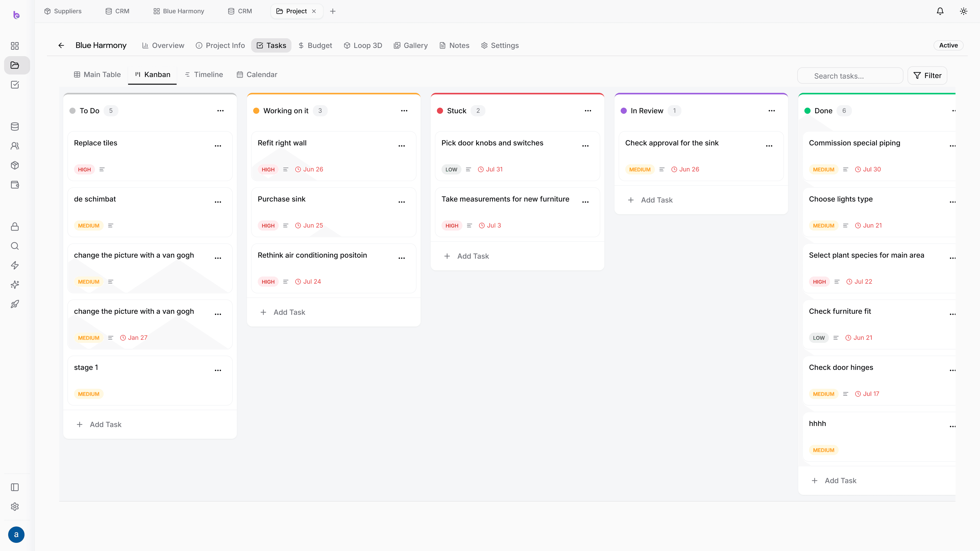Add a new tab with plus icon
This screenshot has height=551, width=980.
coord(333,11)
